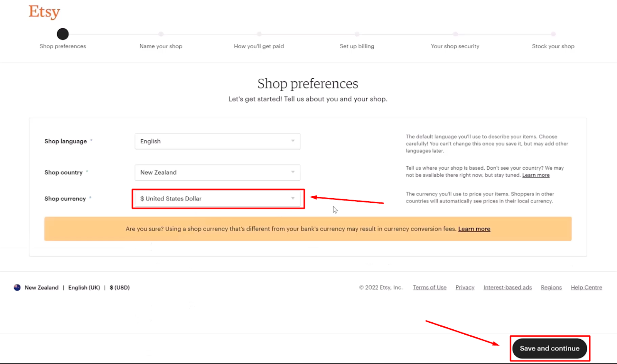Go to the Set up billing step

[x=357, y=46]
